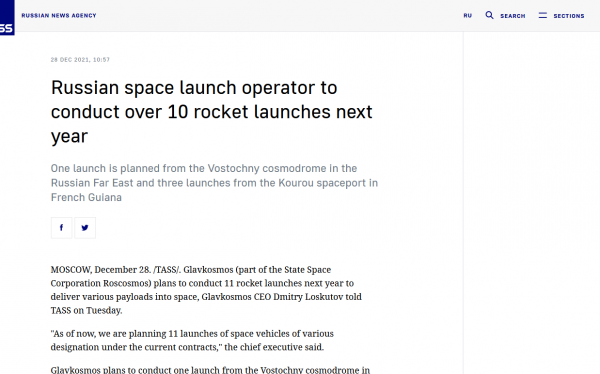Image resolution: width=600 pixels, height=374 pixels.
Task: Click the magnifying glass search icon
Action: pos(489,15)
